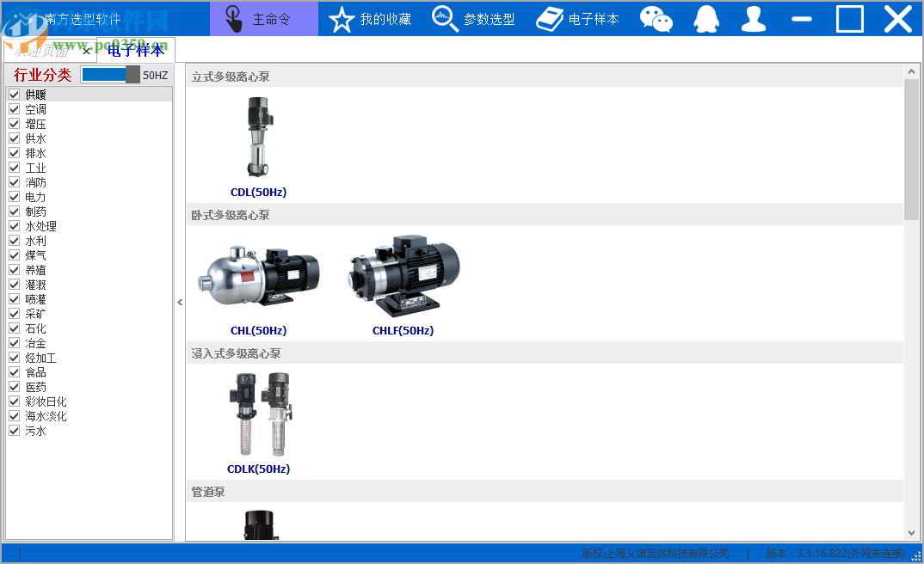Click the 行业分类 heading

(42, 75)
